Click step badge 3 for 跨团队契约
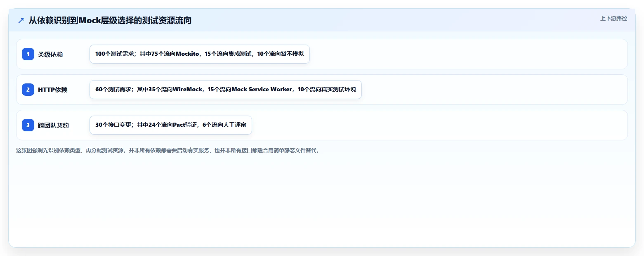Image resolution: width=644 pixels, height=256 pixels. [28, 125]
